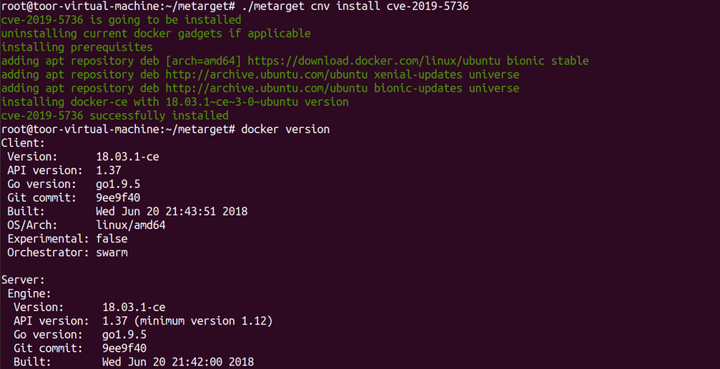Click the Server Engine Version 18.03.1-ce
The image size is (720, 369).
pos(134,308)
